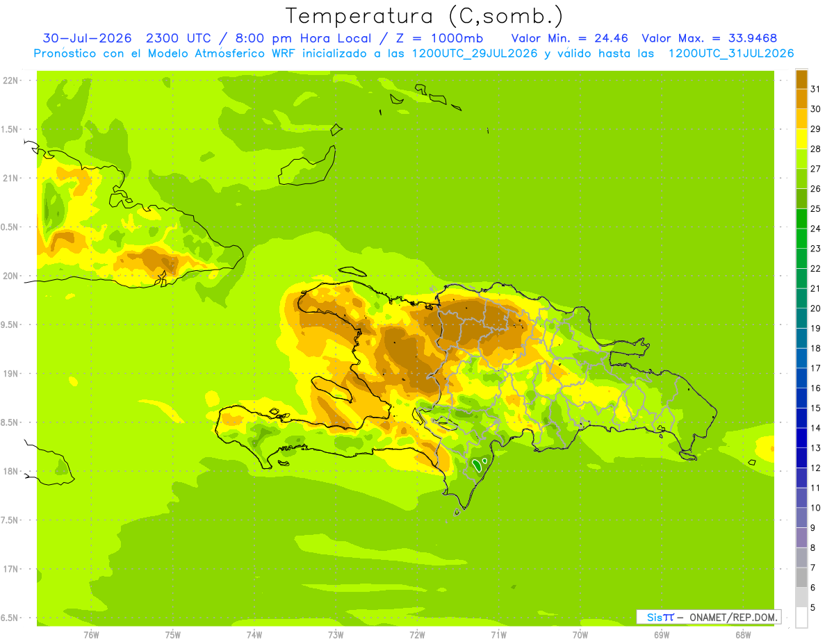Image resolution: width=834 pixels, height=644 pixels.
Task: Pick the olive swatch between 25 and 26
Action: (801, 199)
